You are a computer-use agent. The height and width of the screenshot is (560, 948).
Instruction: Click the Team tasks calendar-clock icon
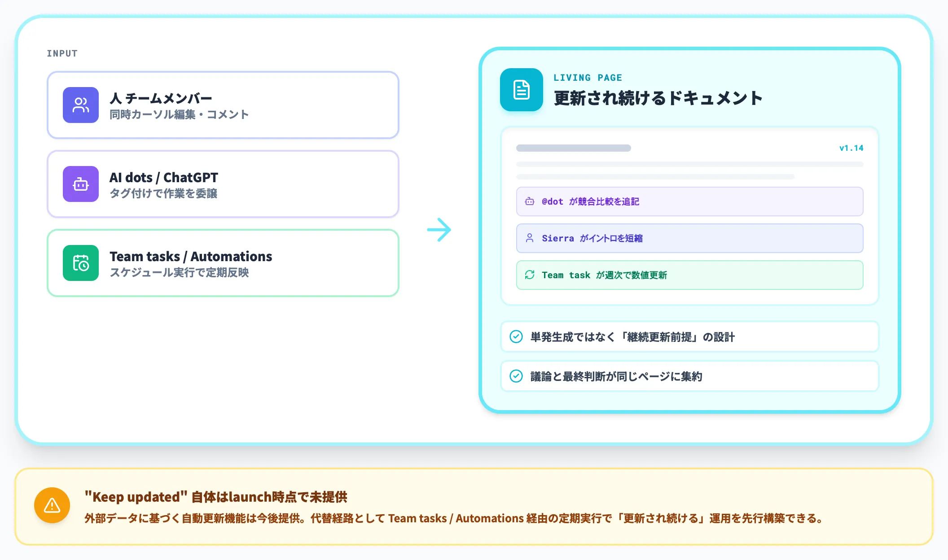point(81,263)
